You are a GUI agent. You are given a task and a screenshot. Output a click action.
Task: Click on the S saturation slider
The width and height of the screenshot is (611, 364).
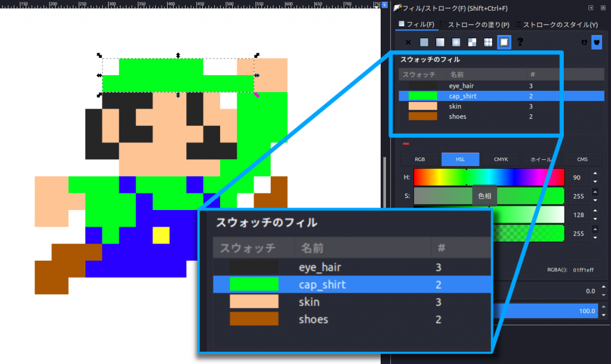pos(489,196)
